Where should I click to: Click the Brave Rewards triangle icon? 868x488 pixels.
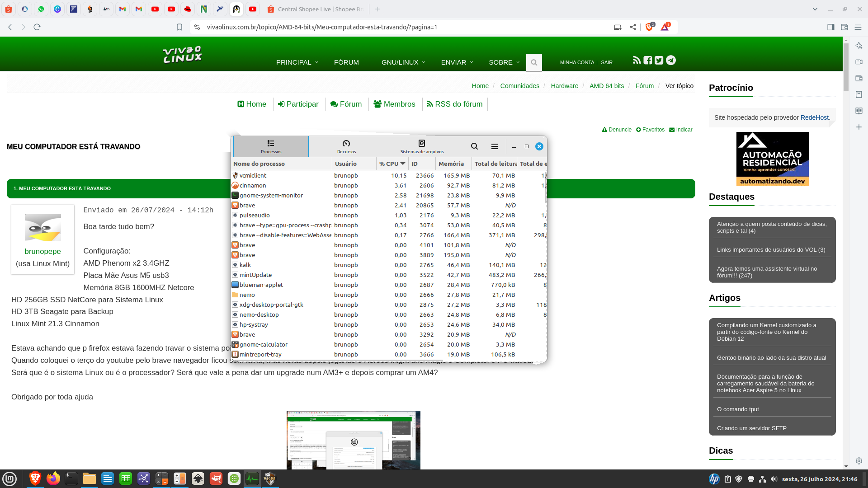(665, 27)
